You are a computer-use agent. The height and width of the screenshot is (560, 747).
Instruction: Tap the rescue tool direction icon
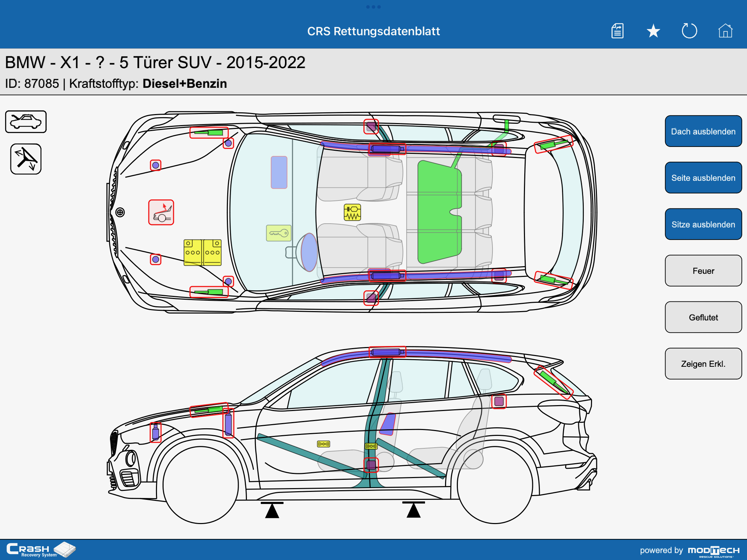(x=26, y=159)
